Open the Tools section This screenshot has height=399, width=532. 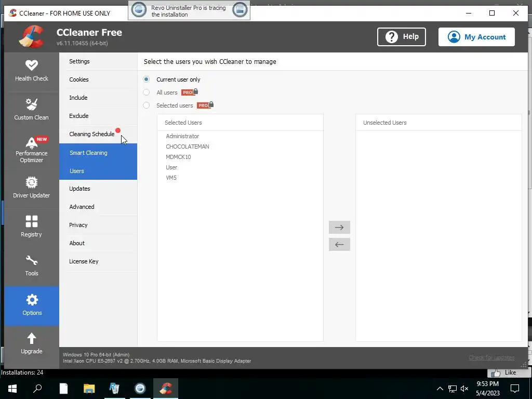click(32, 267)
